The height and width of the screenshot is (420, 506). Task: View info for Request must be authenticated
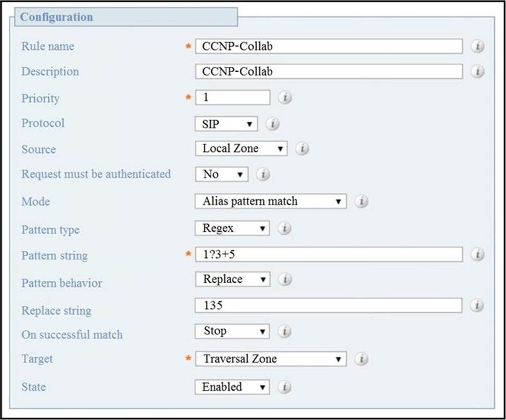click(263, 174)
